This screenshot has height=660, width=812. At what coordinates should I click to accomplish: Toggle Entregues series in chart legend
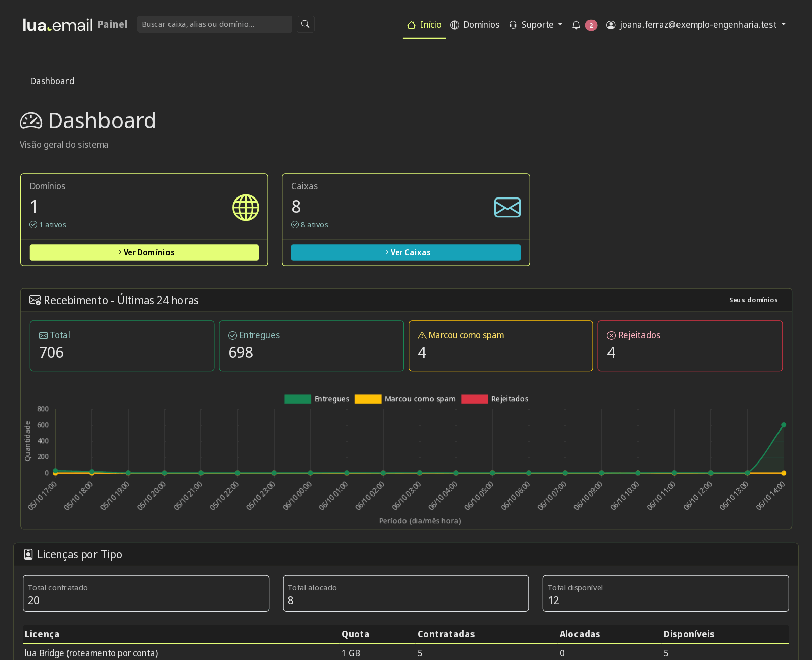(x=317, y=399)
